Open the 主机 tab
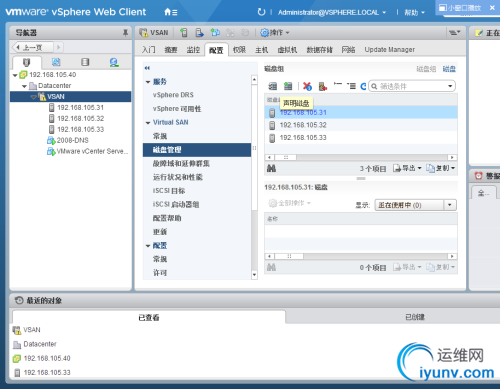The width and height of the screenshot is (500, 389). pyautogui.click(x=261, y=50)
